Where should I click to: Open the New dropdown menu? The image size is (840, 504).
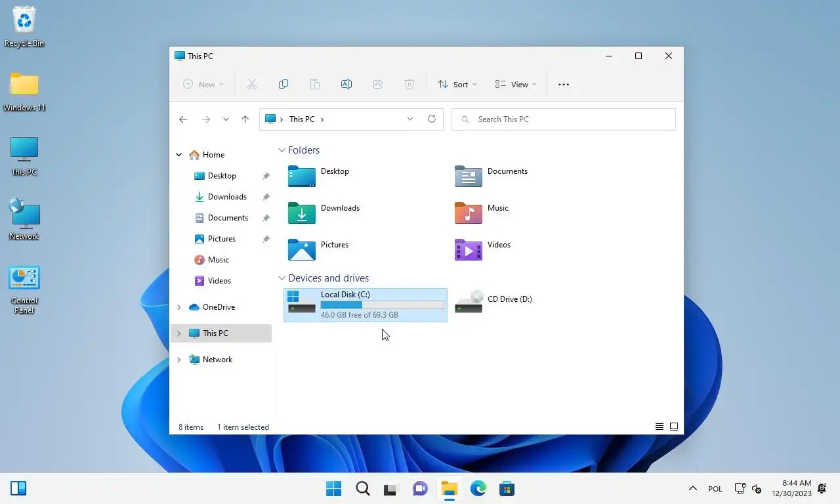pos(203,84)
